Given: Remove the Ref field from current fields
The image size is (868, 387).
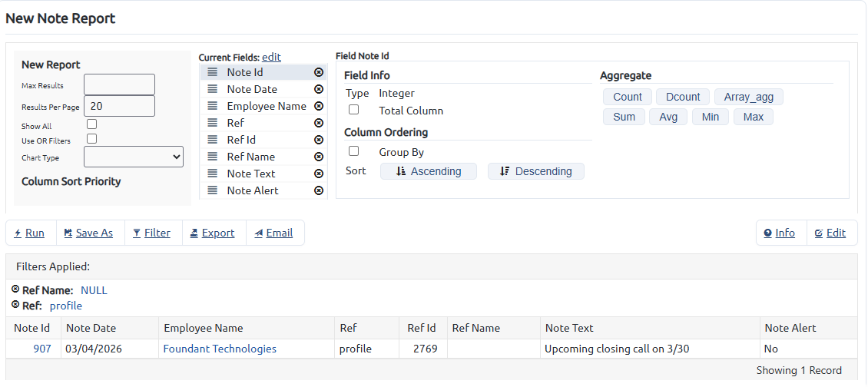Looking at the screenshot, I should point(319,123).
